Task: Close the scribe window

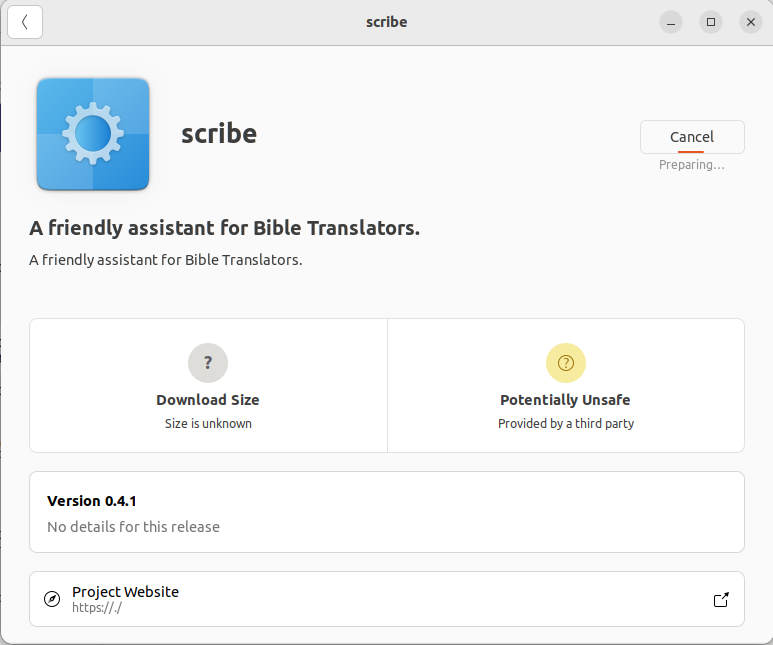Action: click(750, 22)
